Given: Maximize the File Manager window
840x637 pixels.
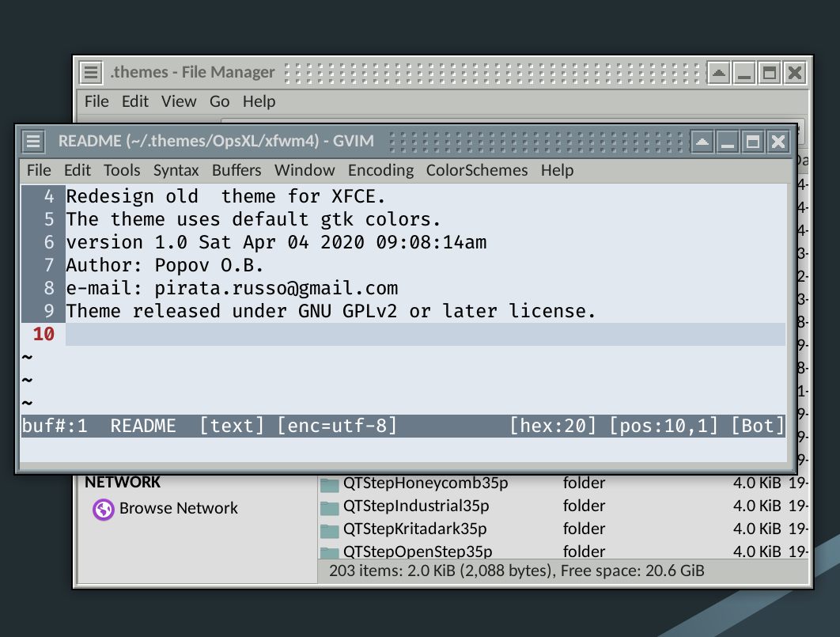Looking at the screenshot, I should pos(770,72).
